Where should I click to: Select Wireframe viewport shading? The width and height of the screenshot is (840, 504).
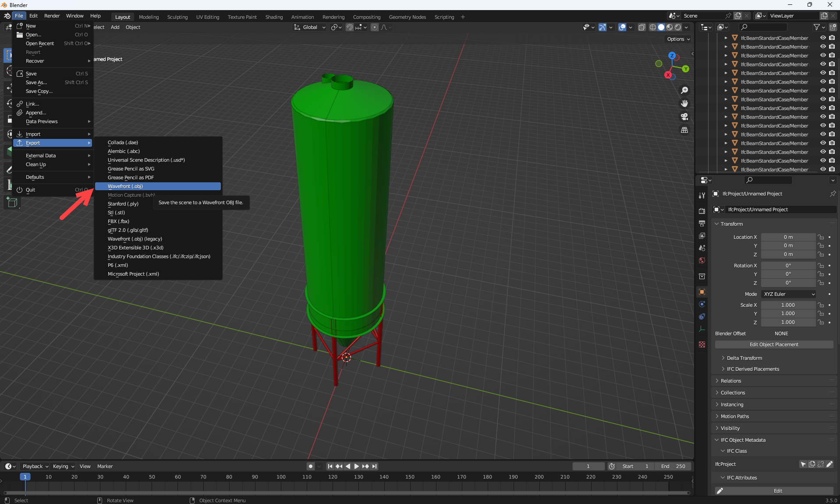(652, 27)
